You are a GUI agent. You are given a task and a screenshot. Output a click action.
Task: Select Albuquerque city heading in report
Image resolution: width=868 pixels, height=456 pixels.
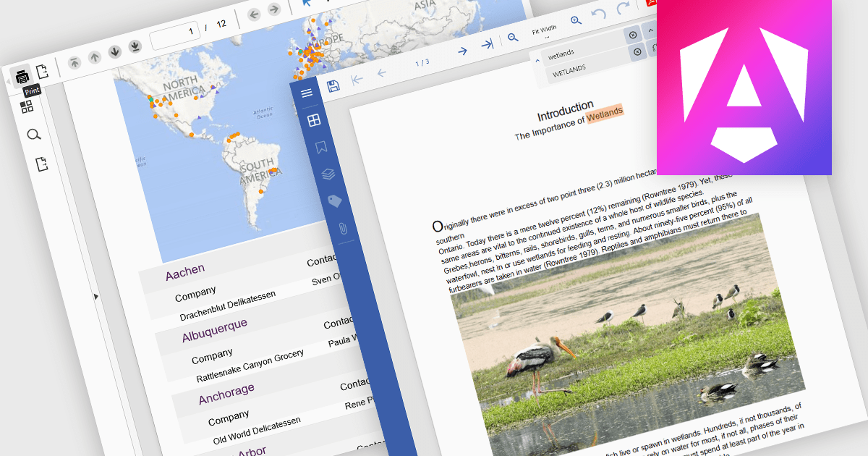(x=215, y=330)
